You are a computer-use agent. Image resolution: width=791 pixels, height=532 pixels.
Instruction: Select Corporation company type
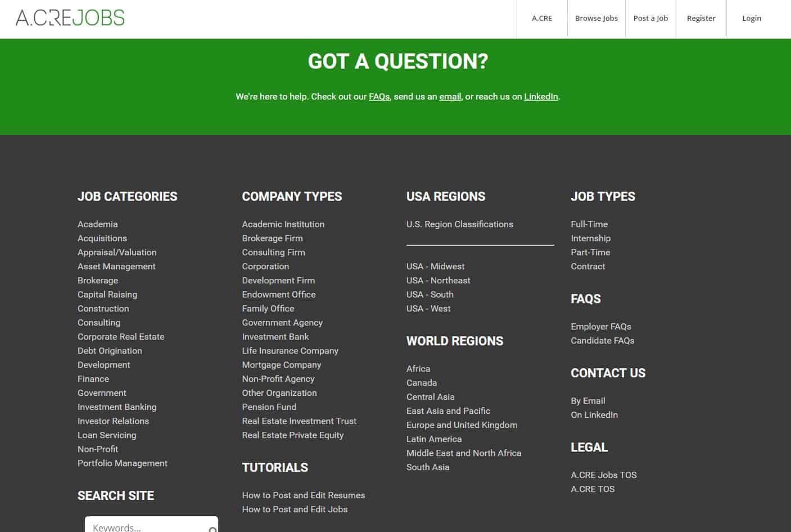point(265,267)
